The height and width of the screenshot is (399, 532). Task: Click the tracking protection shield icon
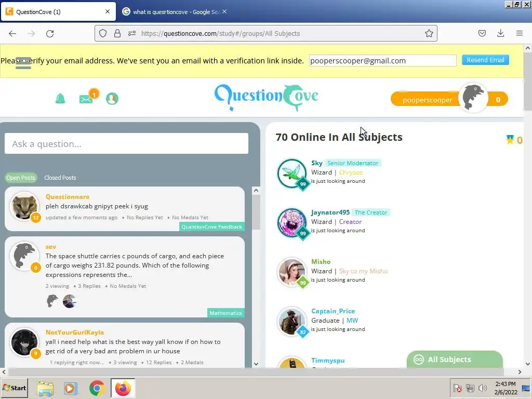click(103, 33)
